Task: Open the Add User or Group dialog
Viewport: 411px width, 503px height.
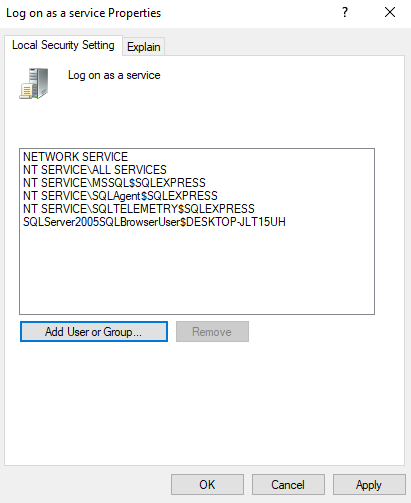Action: coord(94,332)
